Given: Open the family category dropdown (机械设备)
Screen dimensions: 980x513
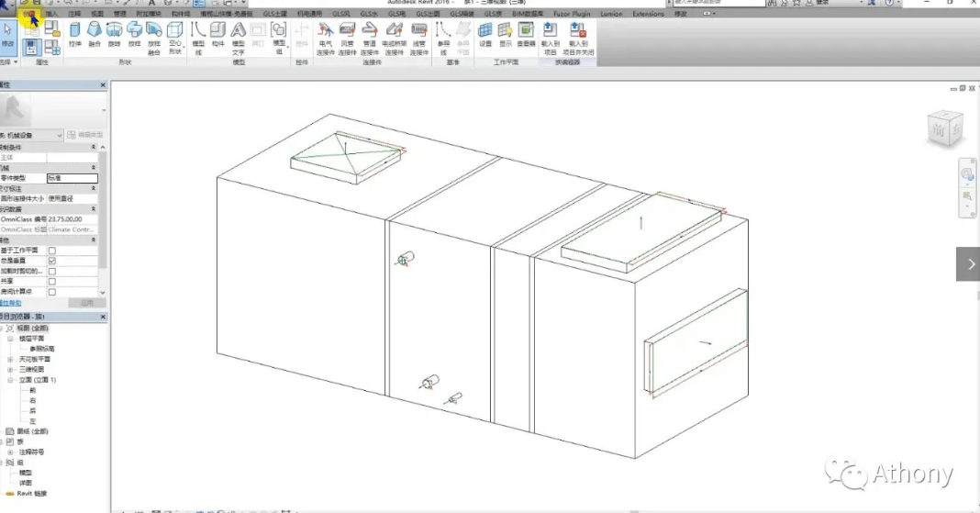Looking at the screenshot, I should tap(31, 135).
